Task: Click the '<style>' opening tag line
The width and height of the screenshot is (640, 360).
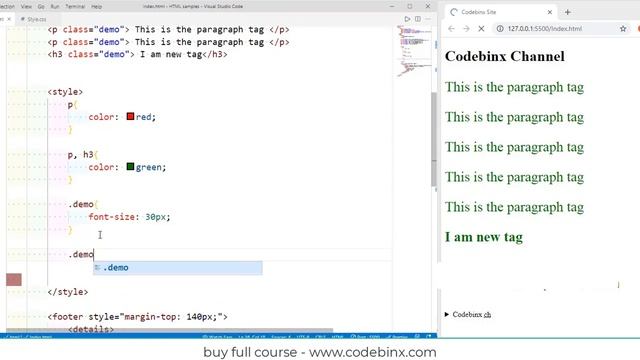Action: [65, 92]
